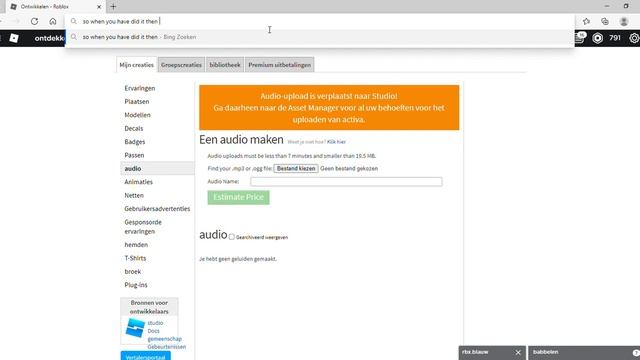The width and height of the screenshot is (640, 360).
Task: Open Plug-ins in the sidebar
Action: coord(136,285)
